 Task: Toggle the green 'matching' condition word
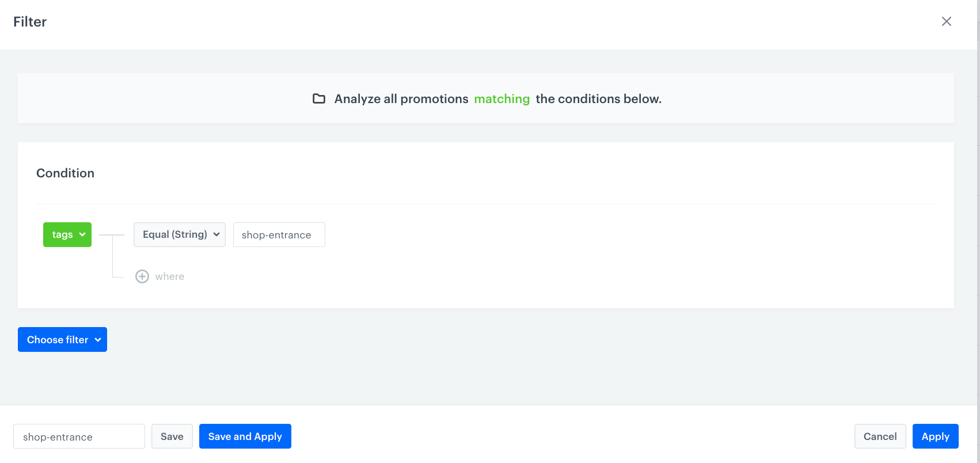pyautogui.click(x=502, y=99)
